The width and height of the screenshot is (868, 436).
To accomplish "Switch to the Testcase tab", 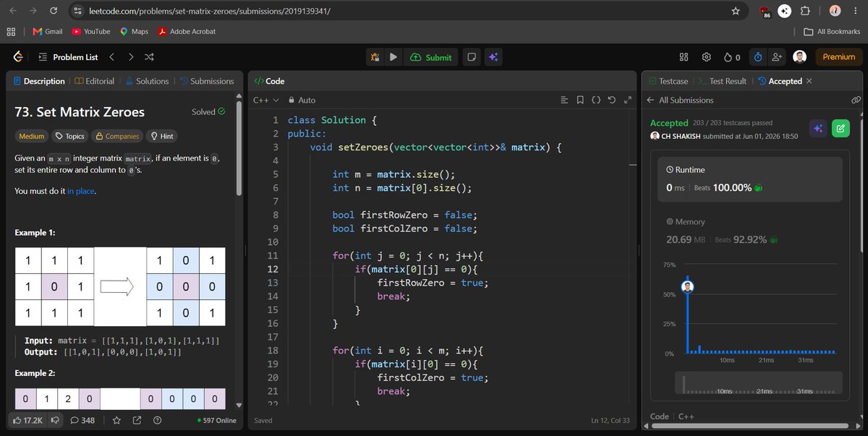I will (x=668, y=81).
